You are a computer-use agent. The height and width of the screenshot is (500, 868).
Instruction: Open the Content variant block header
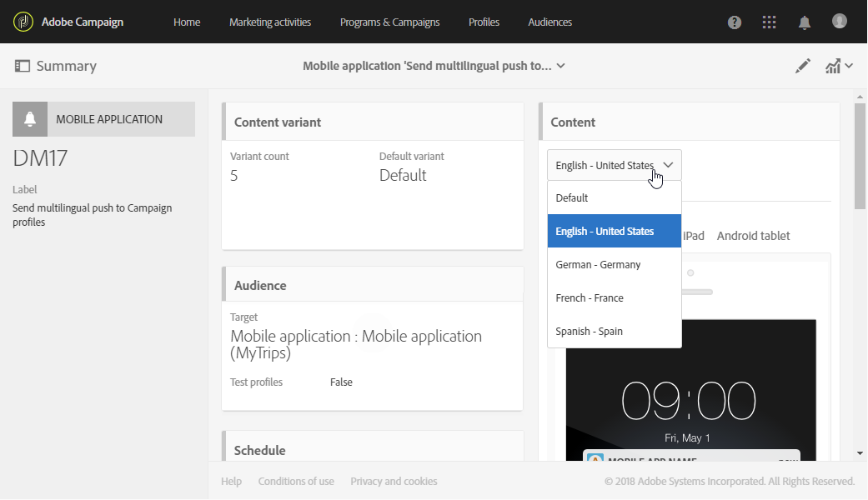[373, 122]
